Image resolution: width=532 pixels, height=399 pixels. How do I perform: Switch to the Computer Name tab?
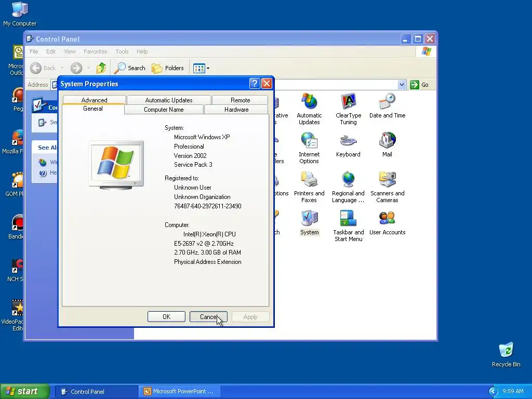point(164,110)
